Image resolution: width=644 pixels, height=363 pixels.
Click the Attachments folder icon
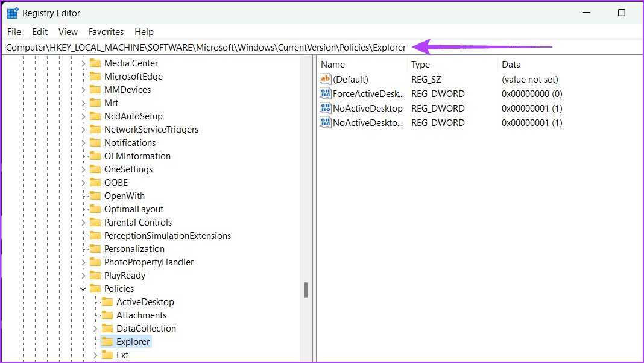107,315
